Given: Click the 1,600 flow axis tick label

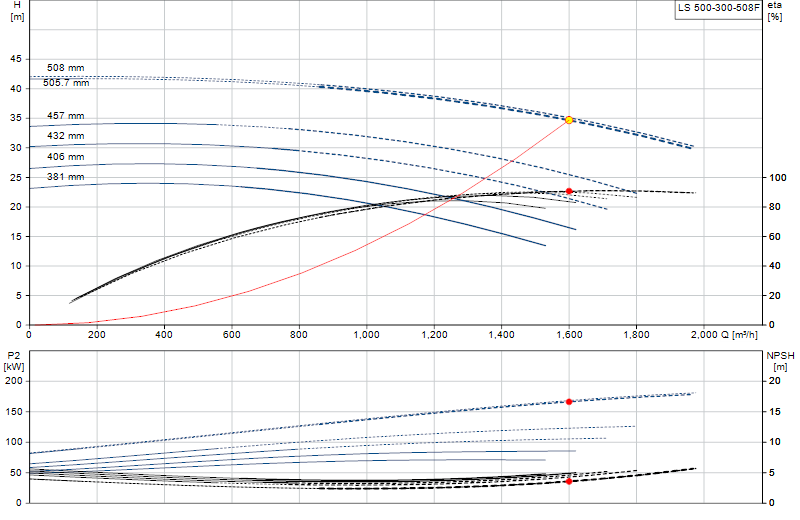Looking at the screenshot, I should pyautogui.click(x=569, y=335).
